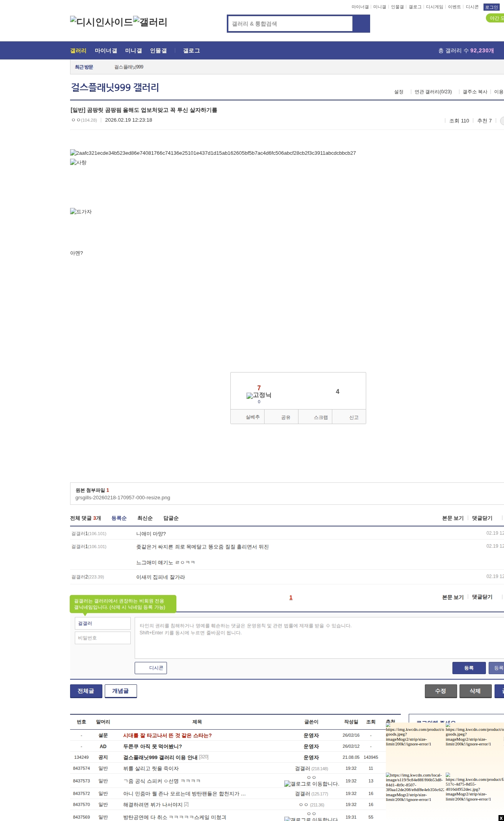Report the post with 신고 button
Screen dimensions: 504x821
point(349,417)
